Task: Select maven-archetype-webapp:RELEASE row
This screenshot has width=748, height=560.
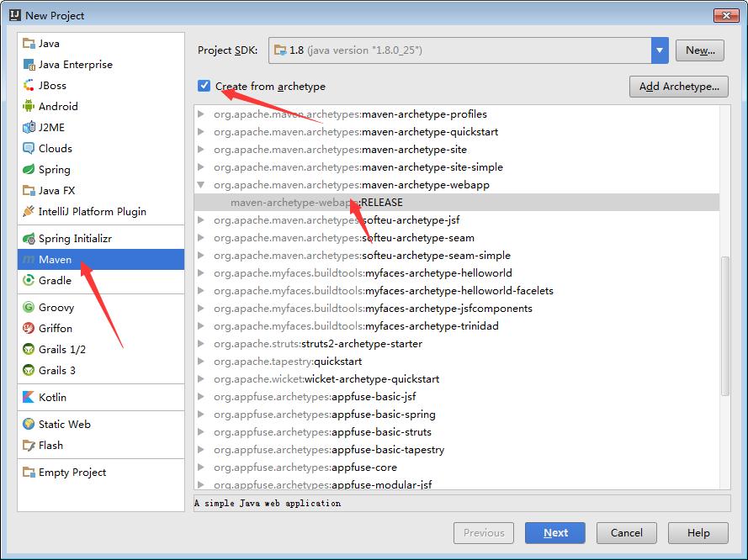Action: 457,202
